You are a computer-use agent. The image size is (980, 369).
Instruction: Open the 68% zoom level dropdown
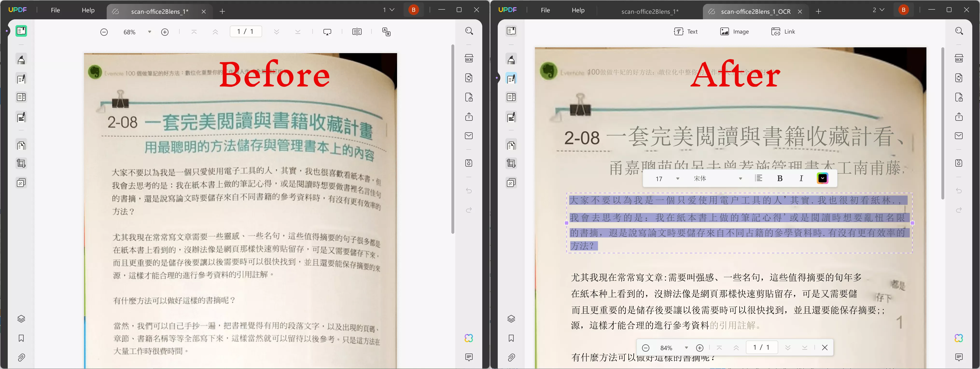coord(149,32)
